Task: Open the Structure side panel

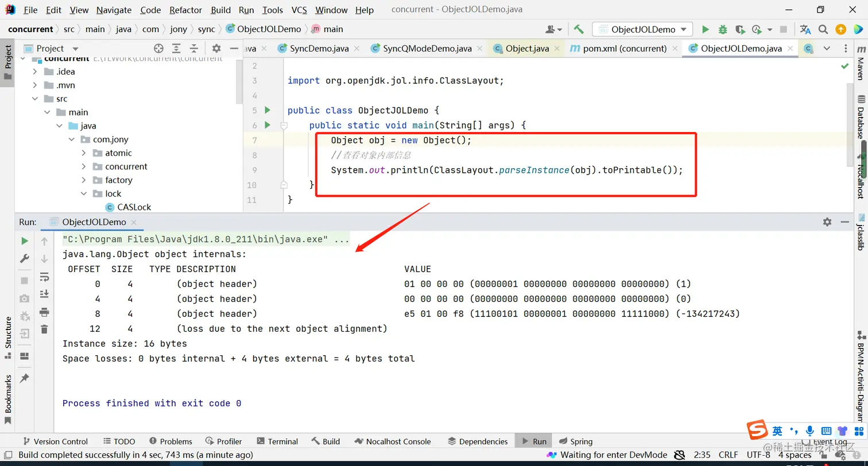Action: click(x=8, y=337)
